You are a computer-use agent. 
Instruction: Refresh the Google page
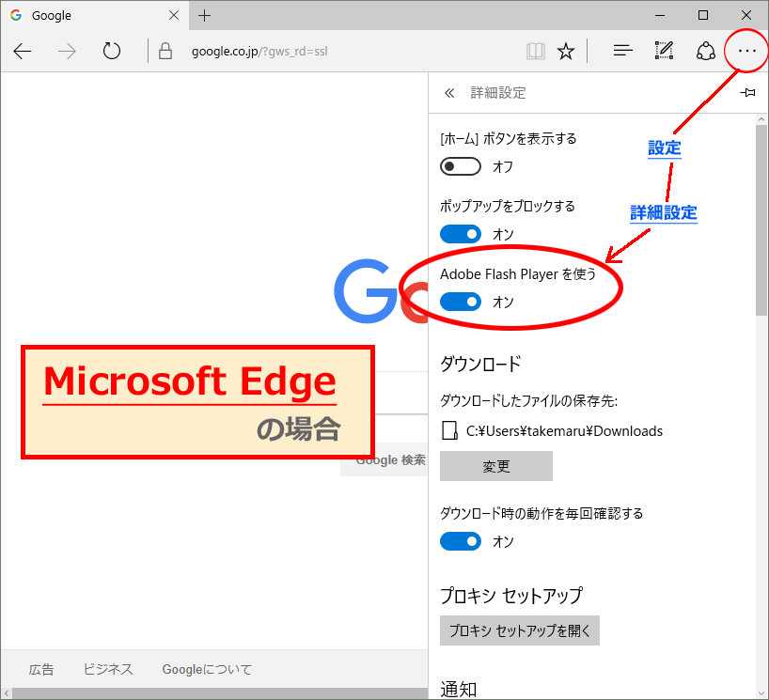(111, 51)
